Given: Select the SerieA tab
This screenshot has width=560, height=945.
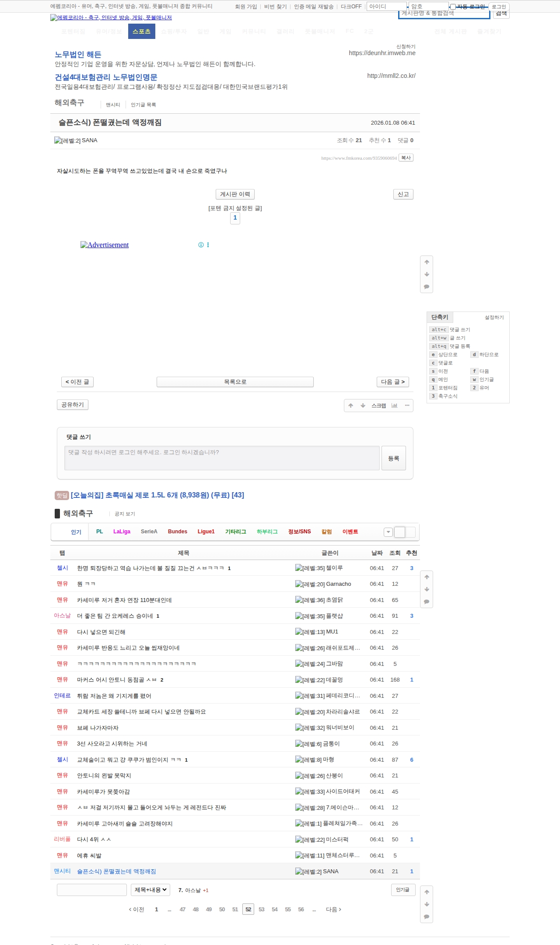Looking at the screenshot, I should (149, 532).
